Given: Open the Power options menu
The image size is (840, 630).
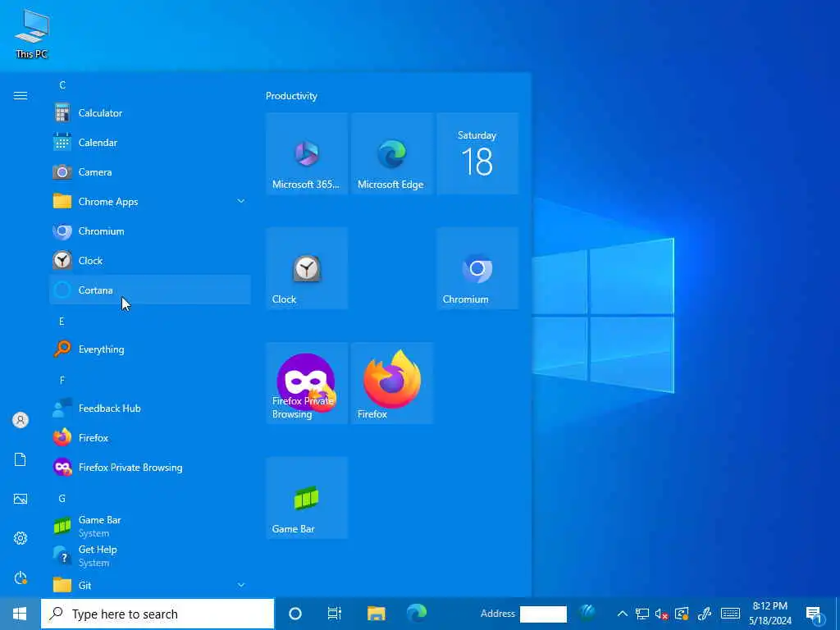Looking at the screenshot, I should click(x=21, y=577).
